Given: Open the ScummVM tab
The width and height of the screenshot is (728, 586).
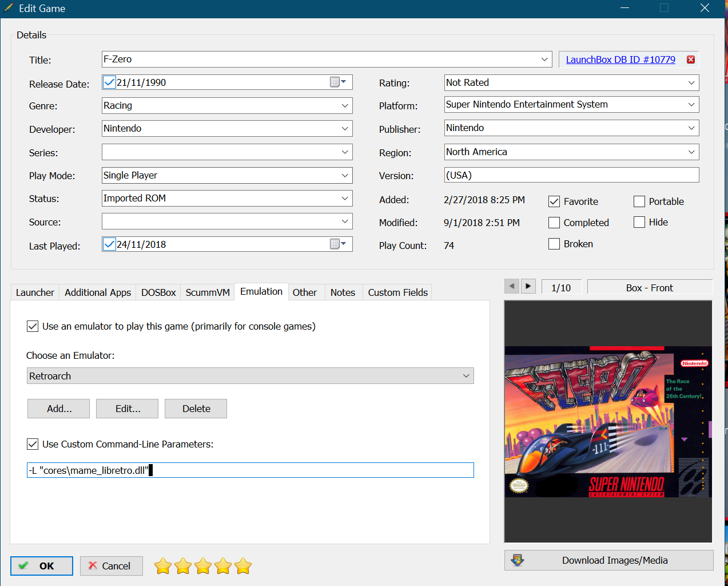Looking at the screenshot, I should pos(208,292).
